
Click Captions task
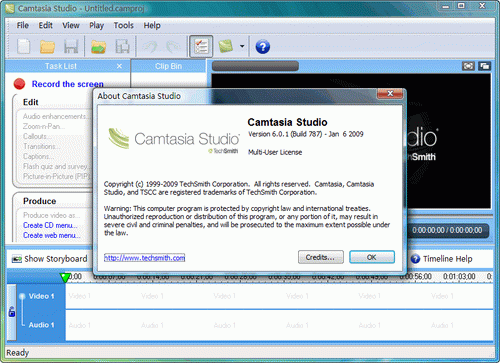pyautogui.click(x=38, y=156)
